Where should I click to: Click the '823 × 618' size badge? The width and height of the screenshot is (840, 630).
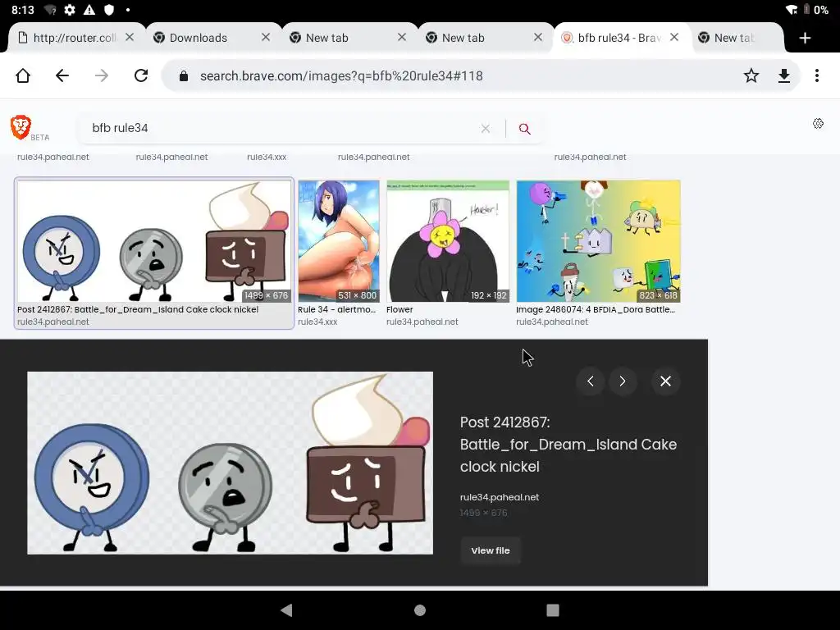(x=658, y=295)
